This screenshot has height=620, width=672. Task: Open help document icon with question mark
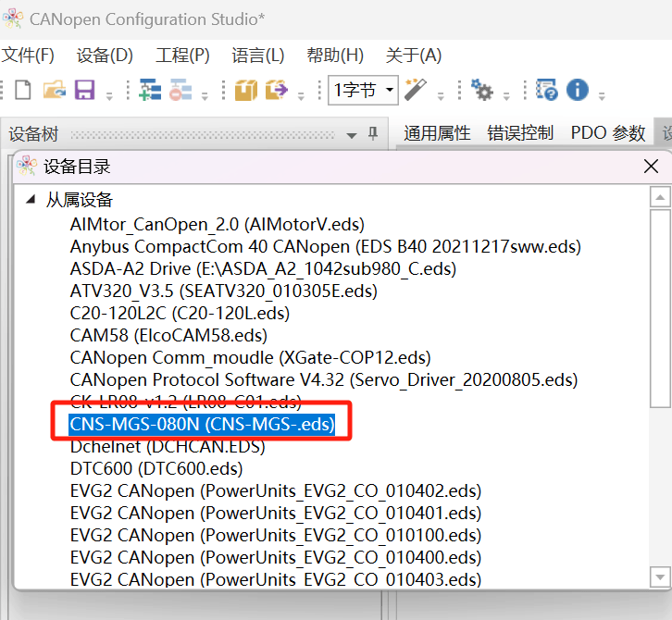pos(547,90)
